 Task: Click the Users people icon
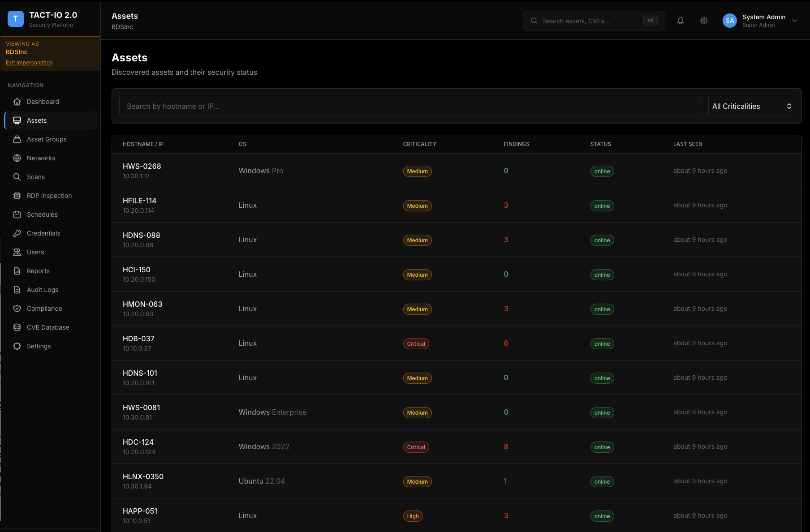[x=17, y=252]
